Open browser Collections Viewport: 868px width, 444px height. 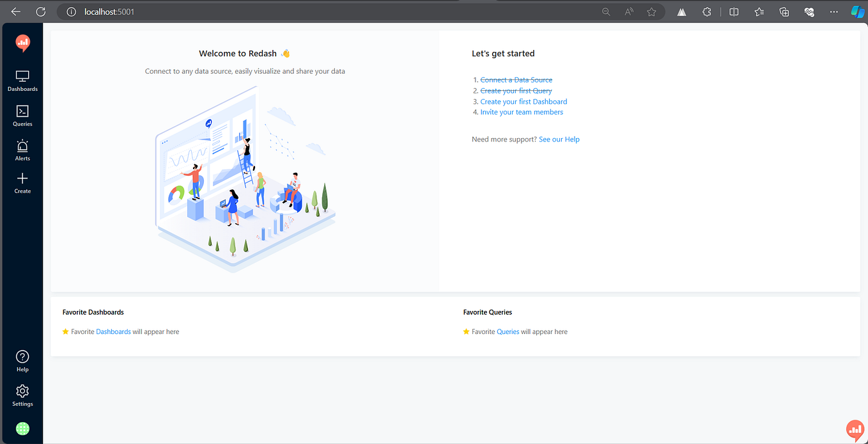[784, 11]
